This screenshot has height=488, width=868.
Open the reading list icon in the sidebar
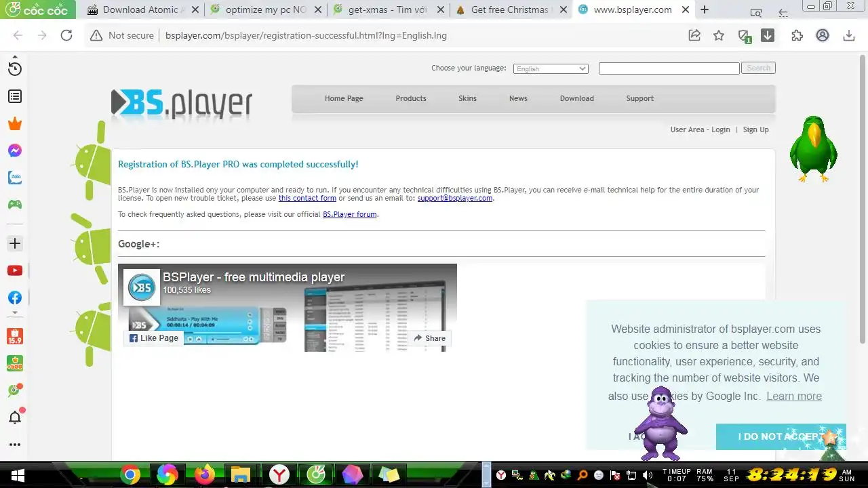click(15, 97)
